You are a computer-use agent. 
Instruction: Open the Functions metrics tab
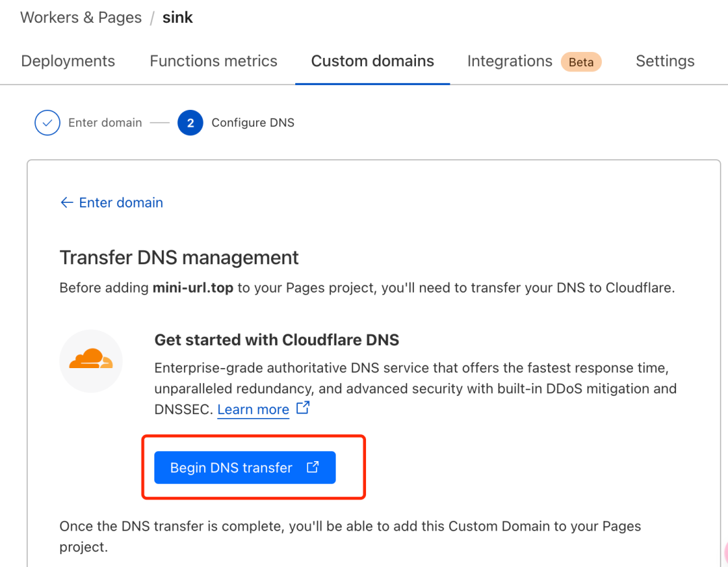click(214, 61)
